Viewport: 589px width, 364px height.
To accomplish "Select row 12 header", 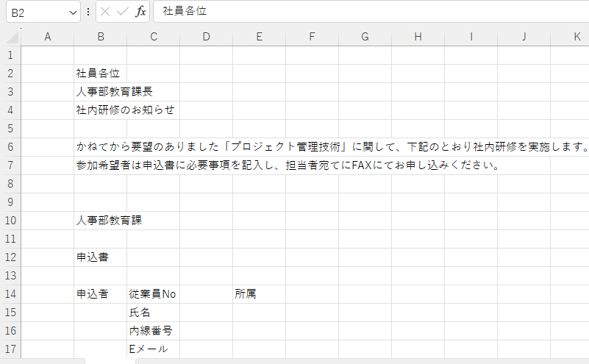I will [x=10, y=257].
